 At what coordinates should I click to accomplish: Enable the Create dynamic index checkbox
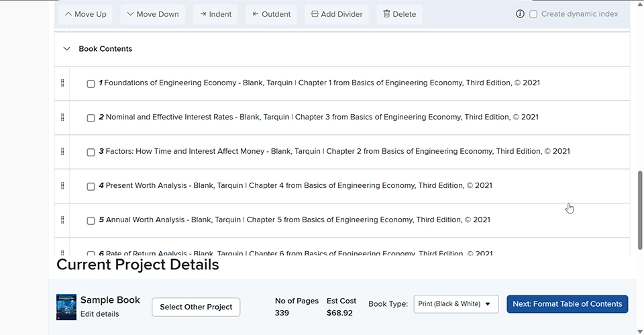tap(533, 14)
